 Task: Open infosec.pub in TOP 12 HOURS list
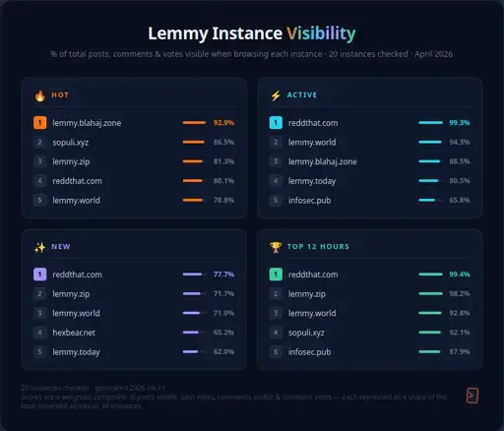309,352
